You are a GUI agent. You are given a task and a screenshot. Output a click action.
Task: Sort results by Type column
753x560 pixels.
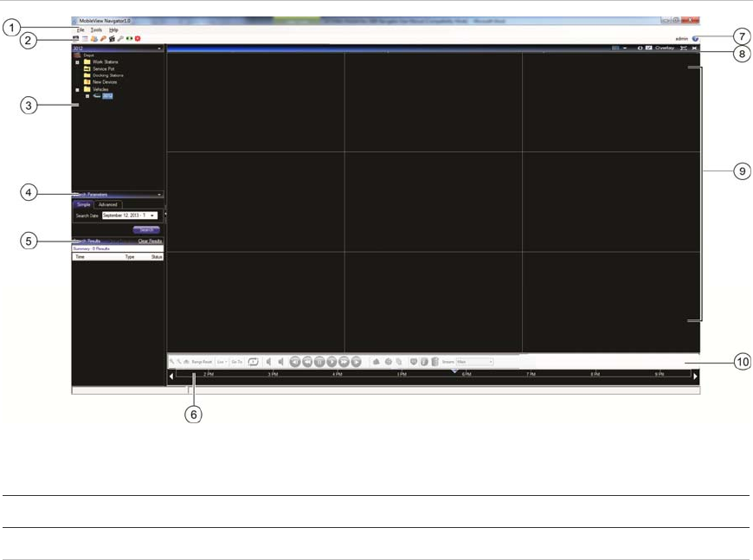coord(130,257)
